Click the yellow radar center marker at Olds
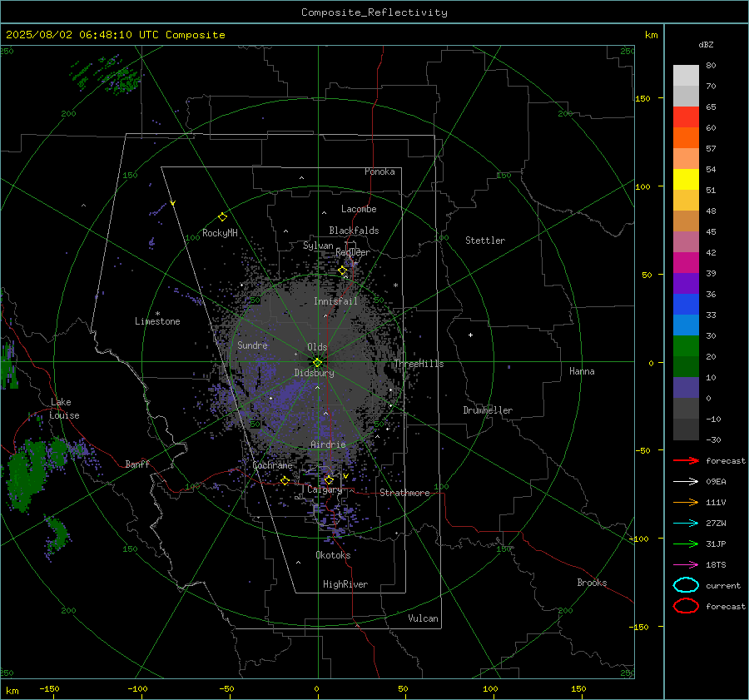Viewport: 749px width, 700px height. [318, 363]
